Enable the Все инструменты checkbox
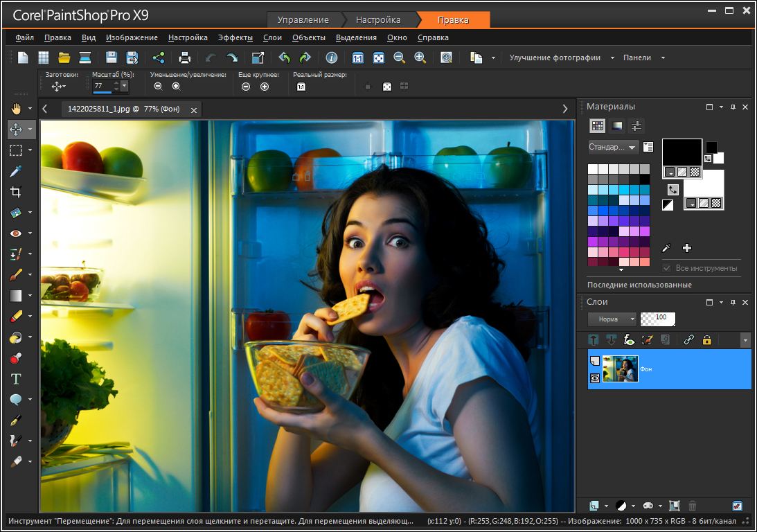The height and width of the screenshot is (532, 757). pos(667,268)
